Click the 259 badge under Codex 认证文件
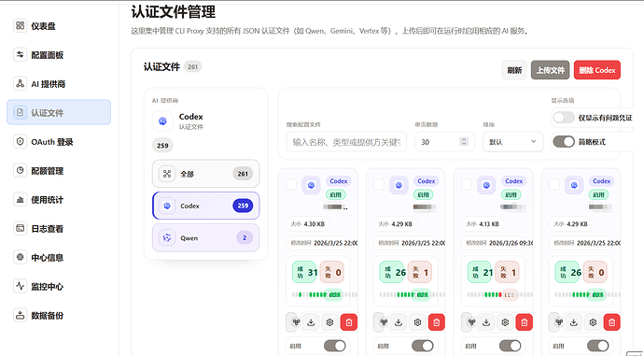The image size is (644, 356). click(x=162, y=145)
